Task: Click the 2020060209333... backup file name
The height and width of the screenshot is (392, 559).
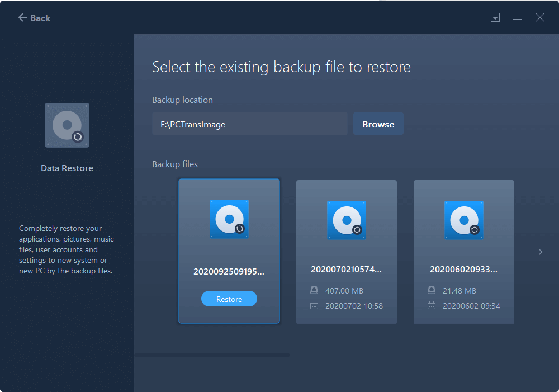Action: 464,270
